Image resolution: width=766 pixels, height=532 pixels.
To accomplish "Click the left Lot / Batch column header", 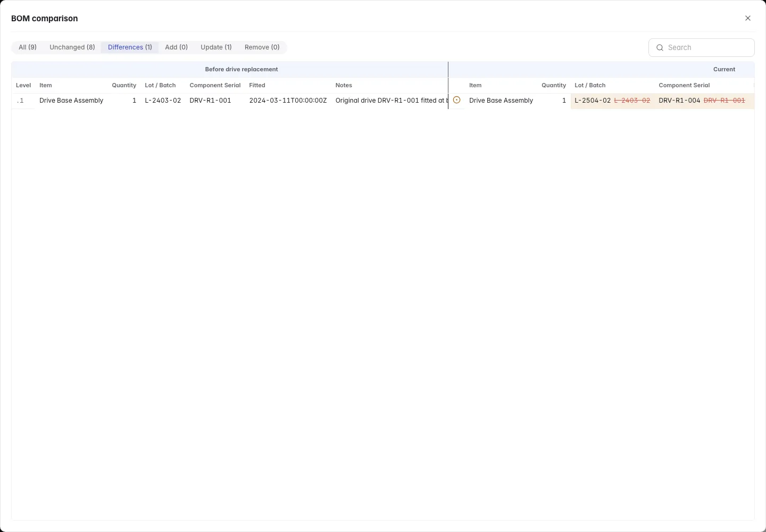I will 160,85.
